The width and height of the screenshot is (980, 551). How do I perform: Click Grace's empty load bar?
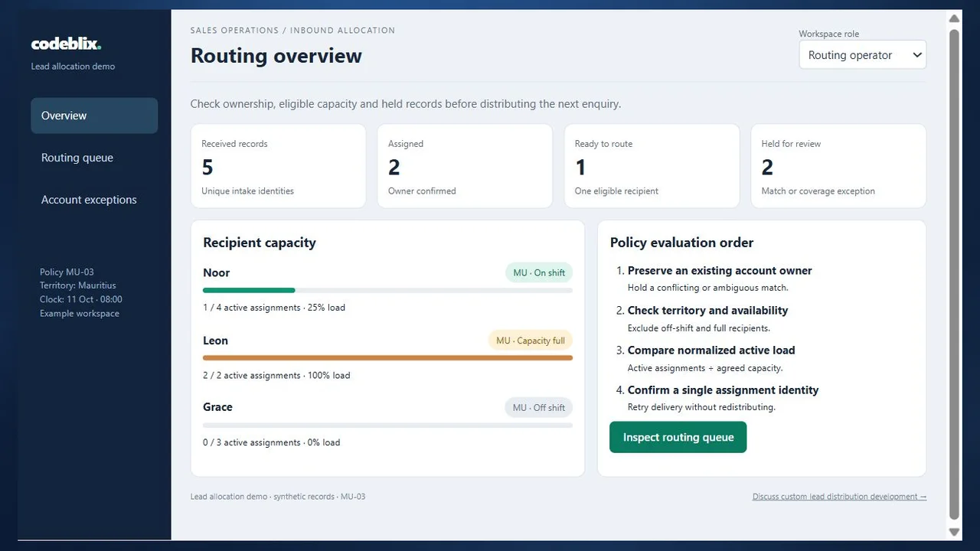(387, 425)
